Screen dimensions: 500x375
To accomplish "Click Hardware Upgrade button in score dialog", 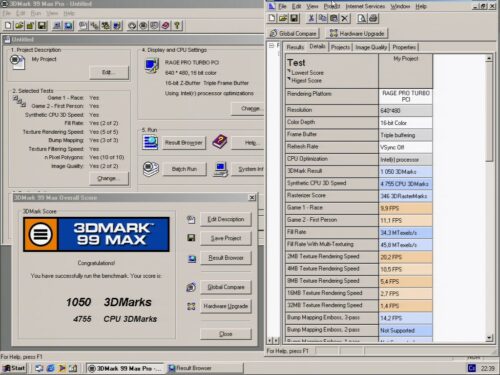I will click(226, 306).
